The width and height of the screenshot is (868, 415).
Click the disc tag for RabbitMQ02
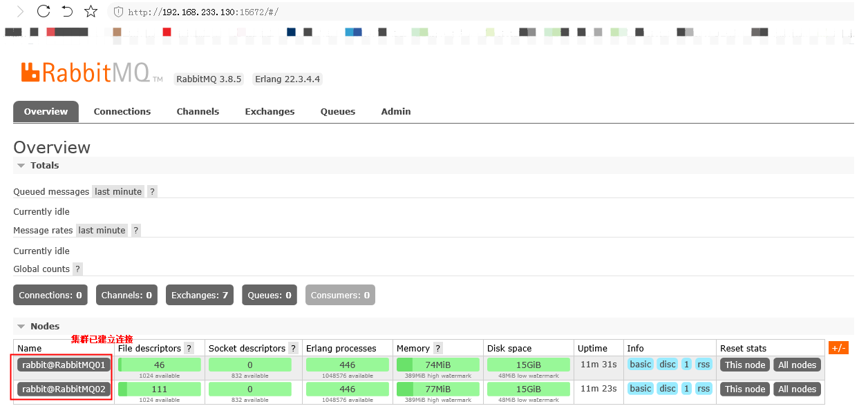(668, 389)
